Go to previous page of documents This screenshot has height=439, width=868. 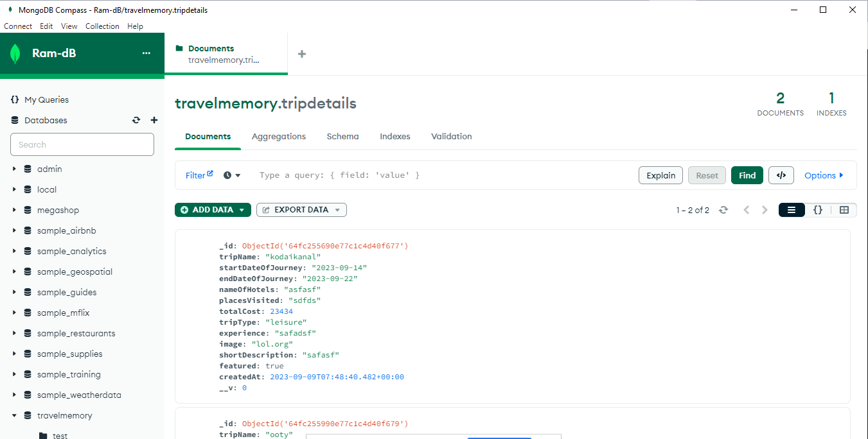click(x=747, y=210)
